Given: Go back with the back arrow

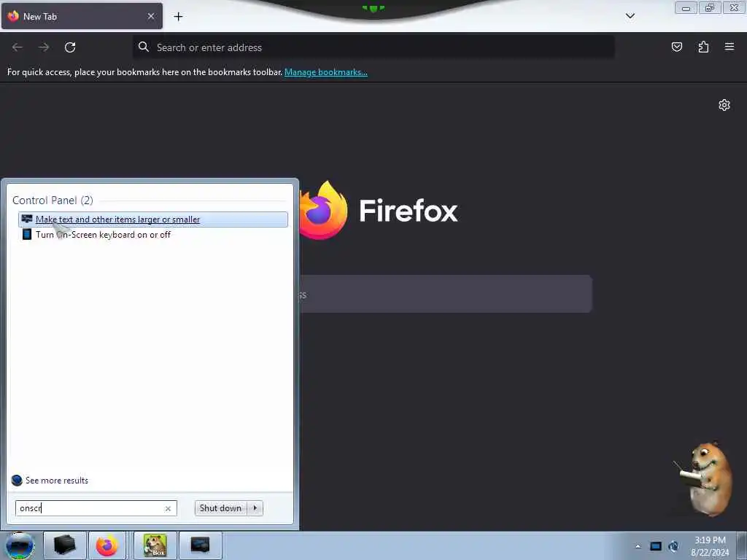Looking at the screenshot, I should (x=18, y=47).
